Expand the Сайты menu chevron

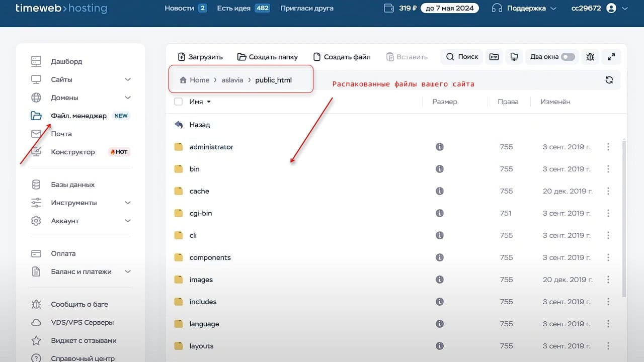[x=128, y=79]
